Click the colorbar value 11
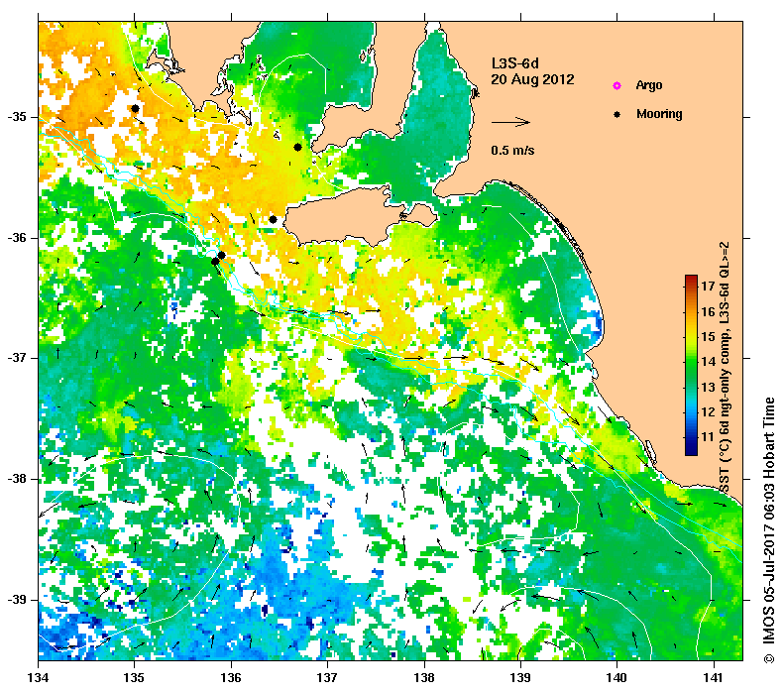784x694 pixels. (x=709, y=437)
